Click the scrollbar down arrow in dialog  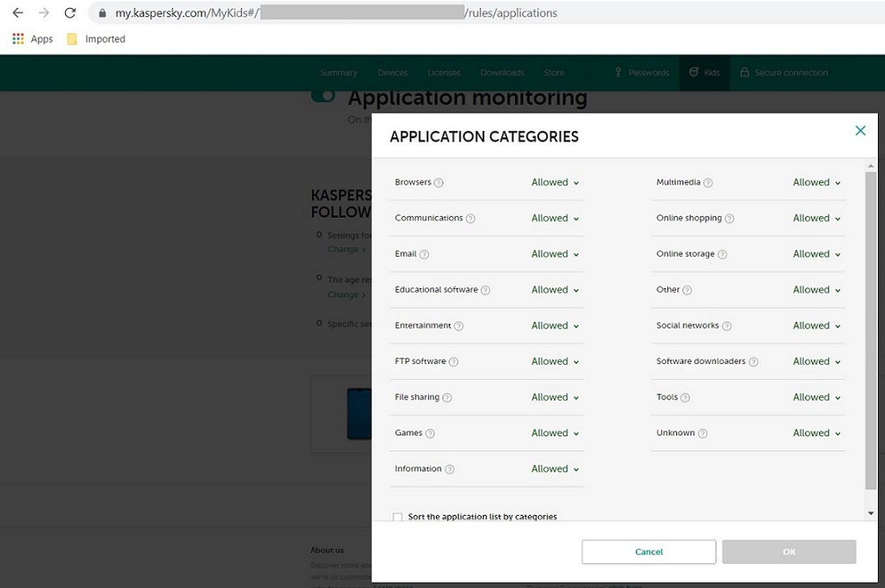871,513
